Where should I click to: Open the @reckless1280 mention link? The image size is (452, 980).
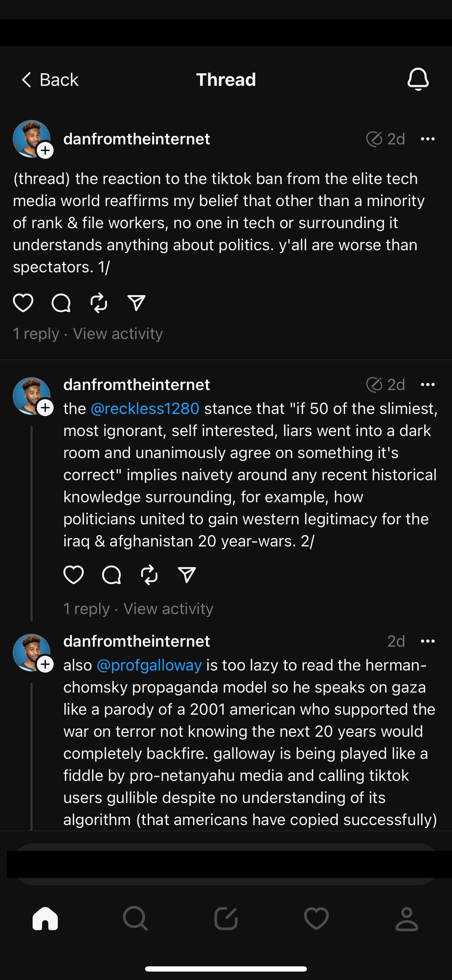[x=145, y=408]
